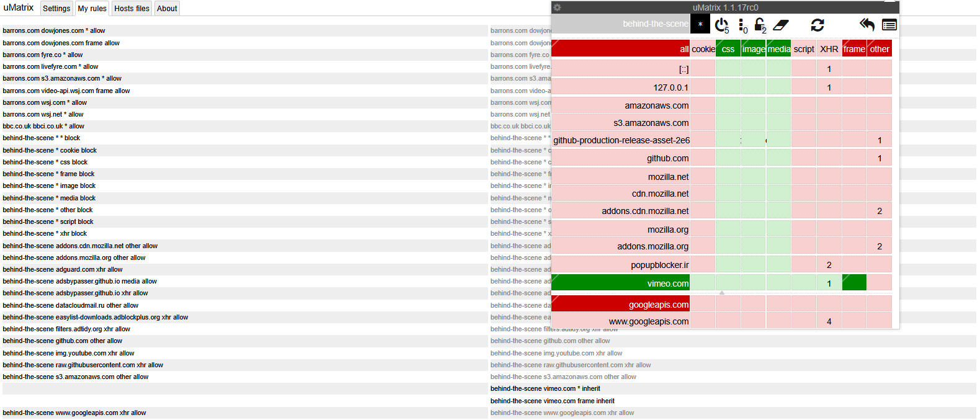
Task: Click the cdn.mozilla.net hostname cell
Action: pyautogui.click(x=621, y=194)
